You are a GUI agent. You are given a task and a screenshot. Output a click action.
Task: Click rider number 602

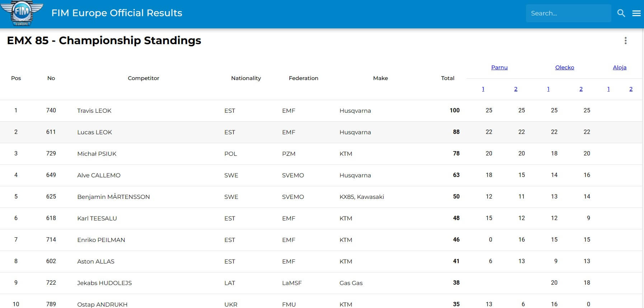coord(51,261)
